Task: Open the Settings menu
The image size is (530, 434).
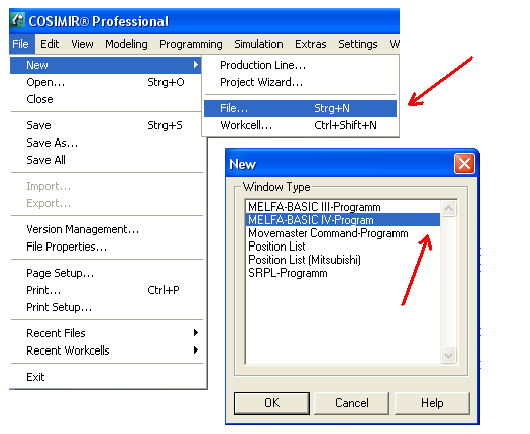Action: click(x=358, y=44)
